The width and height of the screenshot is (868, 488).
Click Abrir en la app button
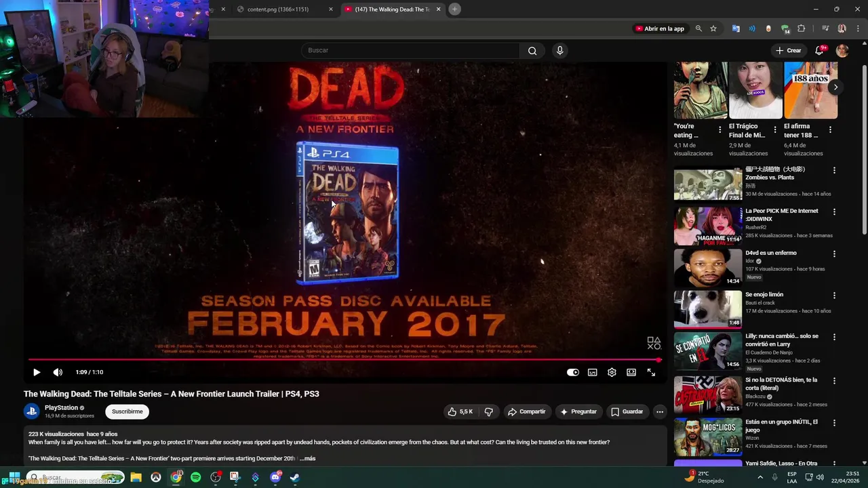coord(660,28)
